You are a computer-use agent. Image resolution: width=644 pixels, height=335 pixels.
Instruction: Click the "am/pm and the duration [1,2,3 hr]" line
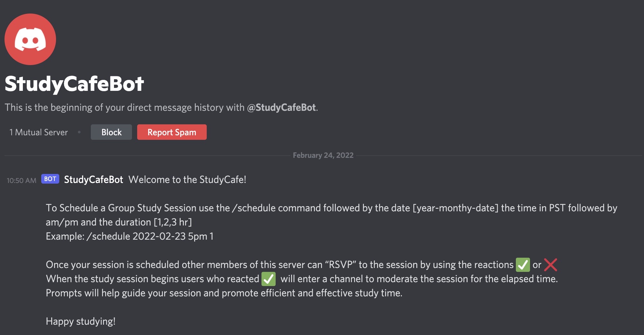119,222
